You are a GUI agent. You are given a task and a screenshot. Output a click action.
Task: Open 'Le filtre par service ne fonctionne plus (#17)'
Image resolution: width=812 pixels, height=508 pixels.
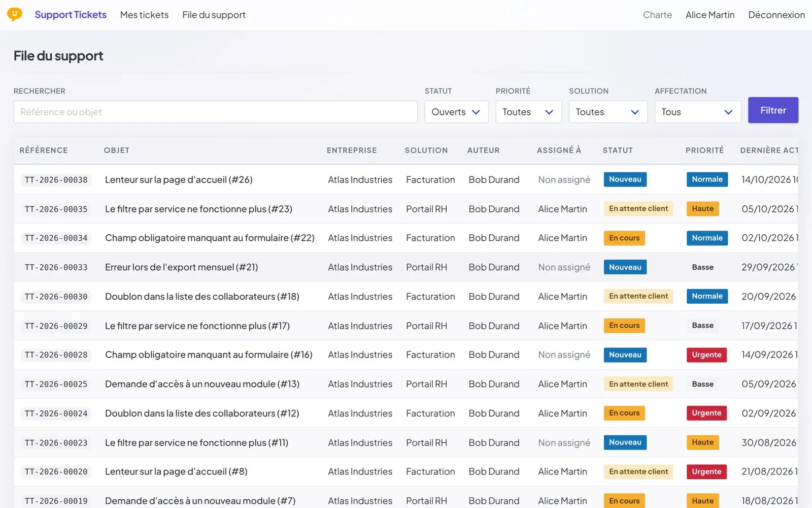tap(197, 326)
